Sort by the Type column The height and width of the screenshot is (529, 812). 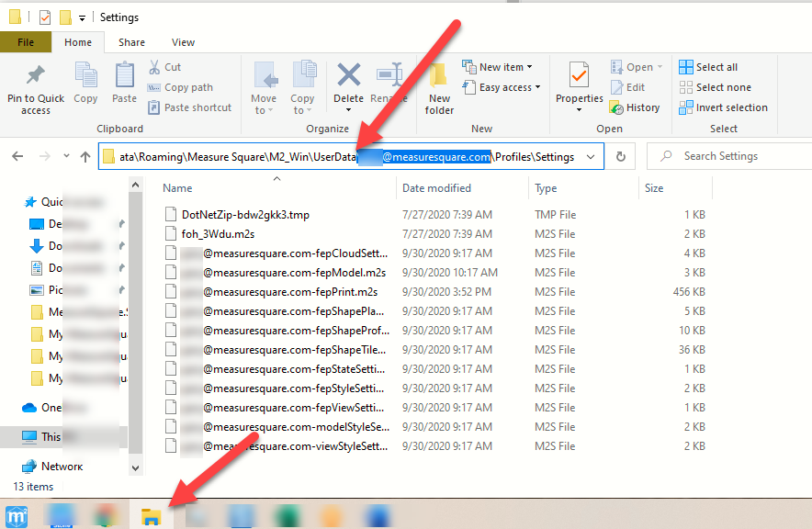[546, 188]
